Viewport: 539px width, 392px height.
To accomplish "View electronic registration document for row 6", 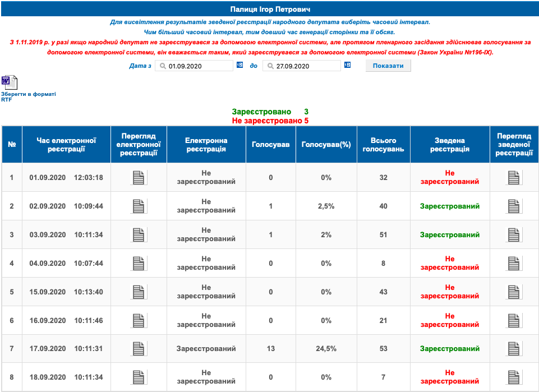I will tap(139, 320).
